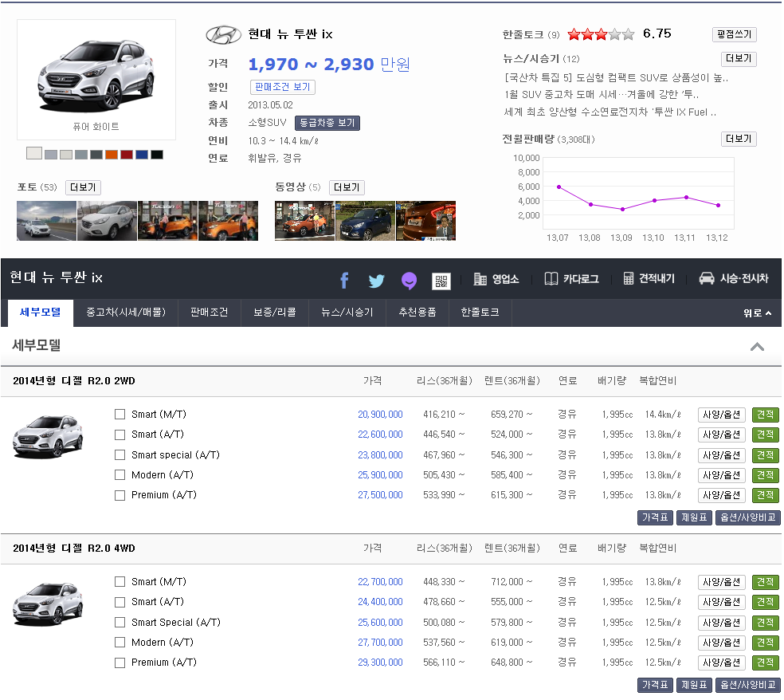Check the Smart (M/T) 2WD checkbox
784x700 pixels.
pos(120,414)
